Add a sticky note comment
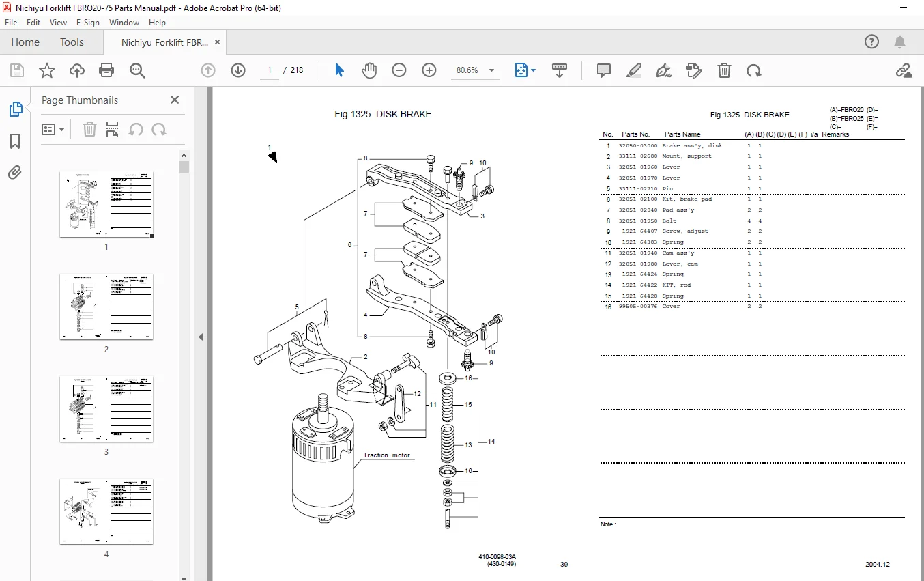This screenshot has height=581, width=924. [603, 70]
